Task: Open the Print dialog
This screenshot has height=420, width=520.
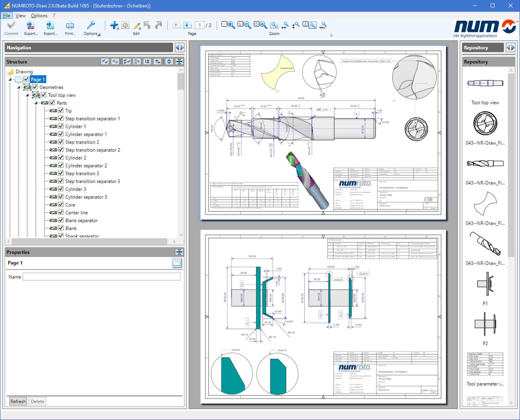Action: click(x=70, y=25)
